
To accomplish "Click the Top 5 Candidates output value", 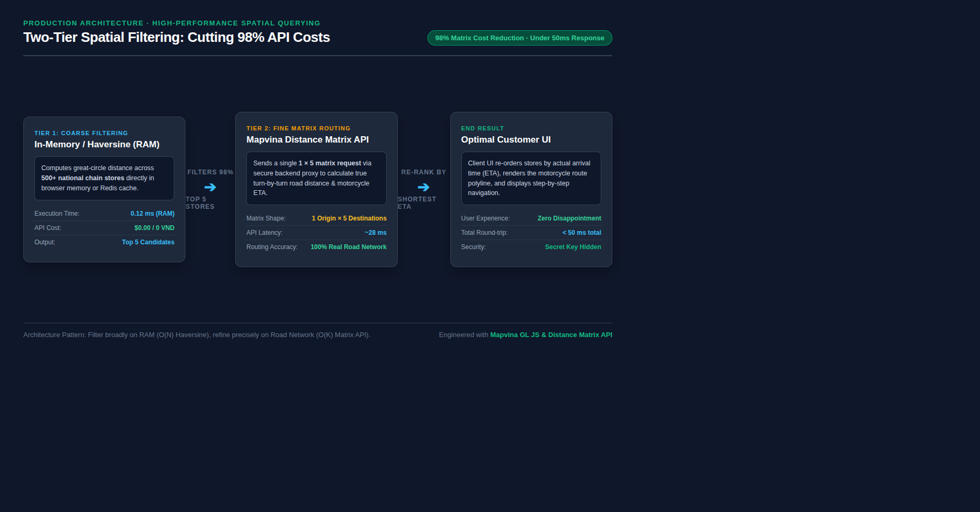I will click(148, 242).
